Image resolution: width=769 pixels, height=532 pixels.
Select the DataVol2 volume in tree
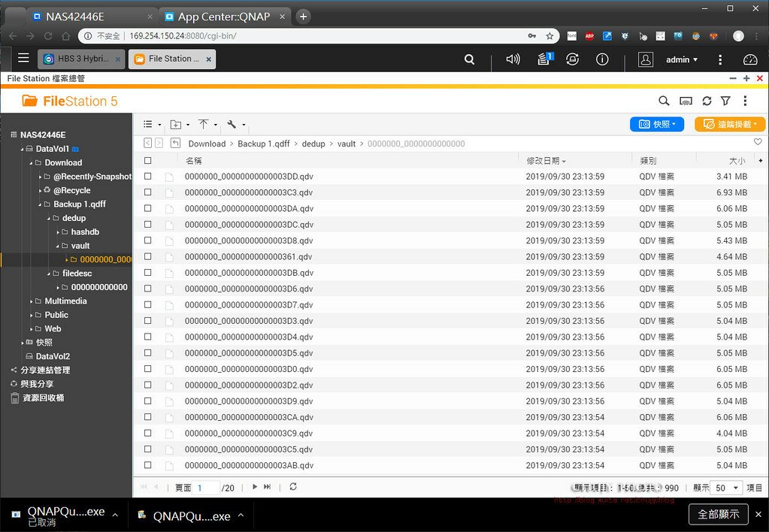pos(53,356)
